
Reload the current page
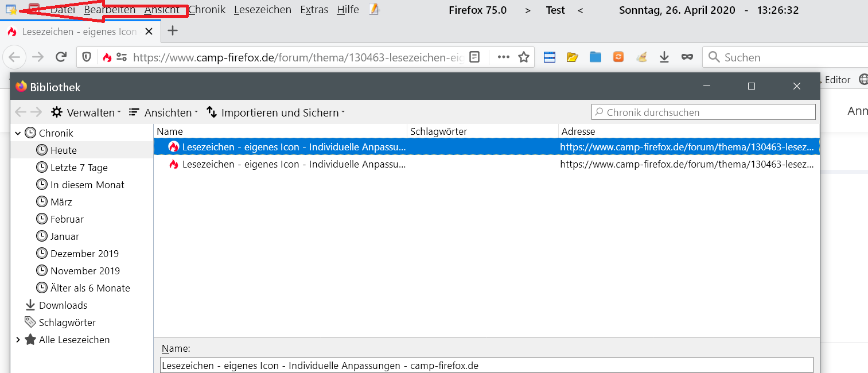click(x=61, y=57)
